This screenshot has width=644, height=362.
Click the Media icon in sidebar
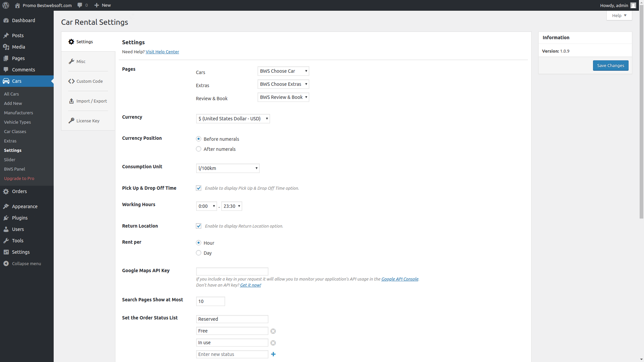[6, 47]
